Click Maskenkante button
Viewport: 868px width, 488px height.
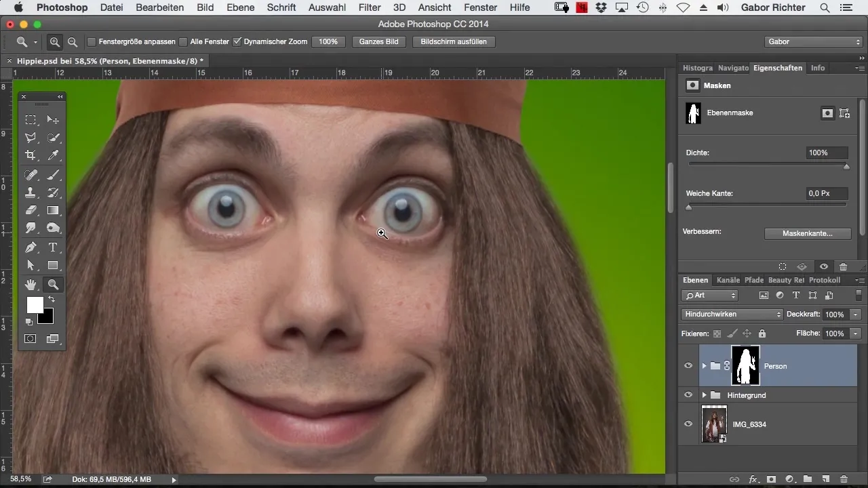(x=807, y=233)
